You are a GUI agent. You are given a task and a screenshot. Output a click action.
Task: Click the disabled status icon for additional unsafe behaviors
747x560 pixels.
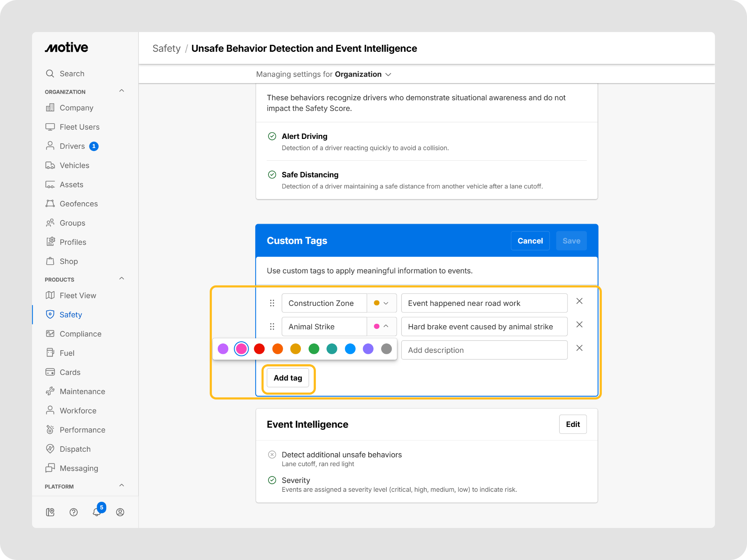(x=272, y=455)
